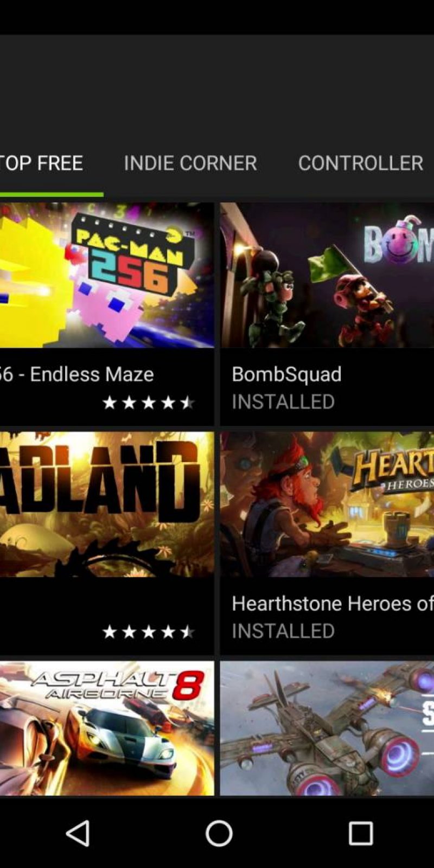Click the star rating under Badland
Viewport: 434px width, 868px height.
click(x=149, y=631)
